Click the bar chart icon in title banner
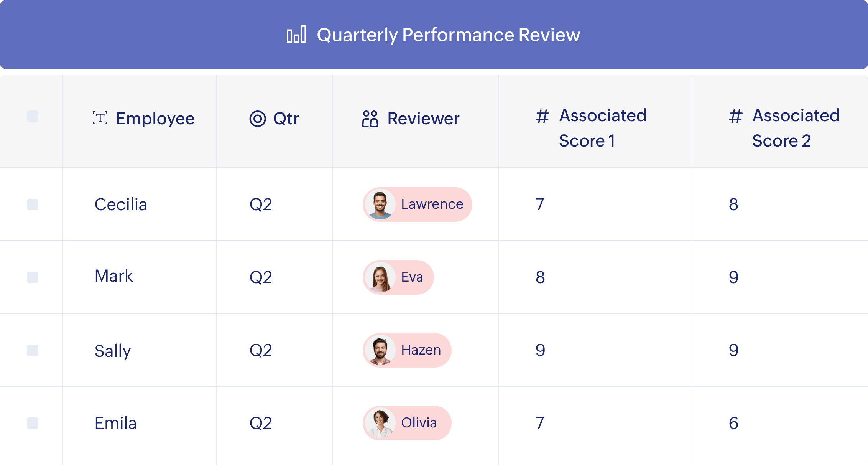868x465 pixels. [x=296, y=35]
